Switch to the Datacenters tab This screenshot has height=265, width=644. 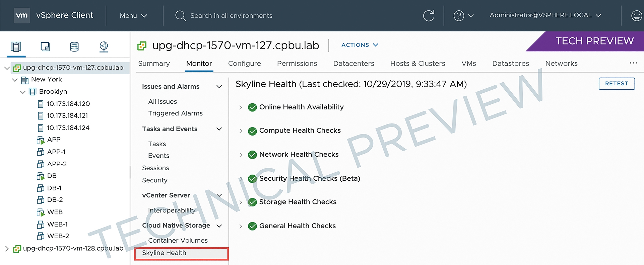(353, 64)
